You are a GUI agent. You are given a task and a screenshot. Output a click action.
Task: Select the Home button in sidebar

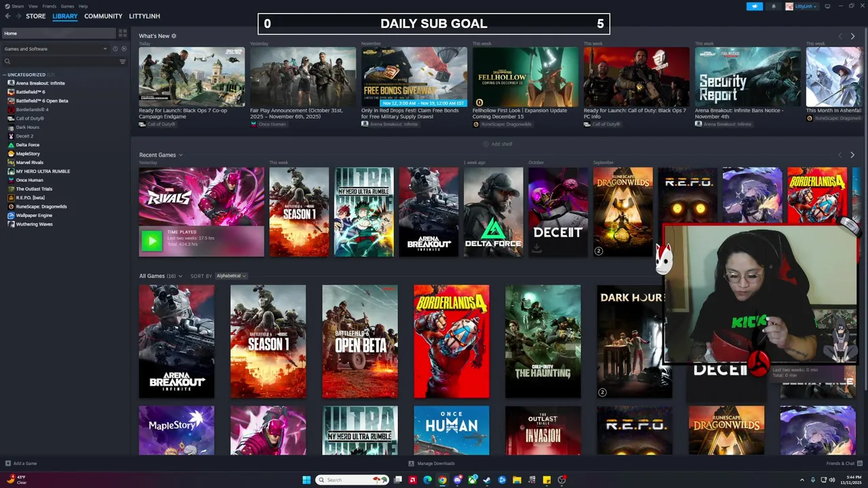(58, 33)
